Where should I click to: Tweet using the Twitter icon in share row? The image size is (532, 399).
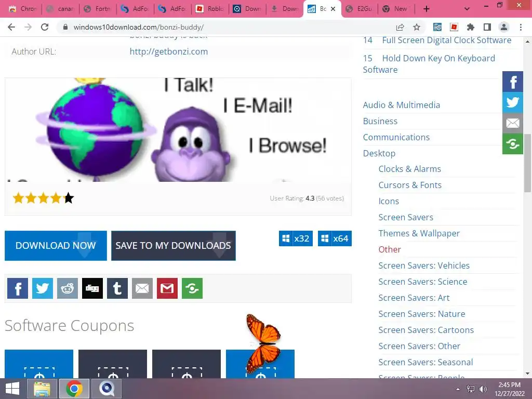click(x=43, y=288)
